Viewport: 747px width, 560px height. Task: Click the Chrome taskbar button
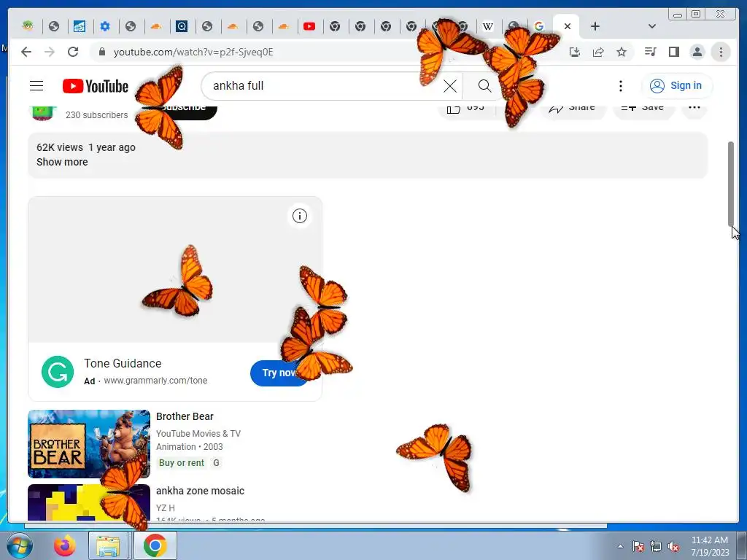tap(155, 545)
